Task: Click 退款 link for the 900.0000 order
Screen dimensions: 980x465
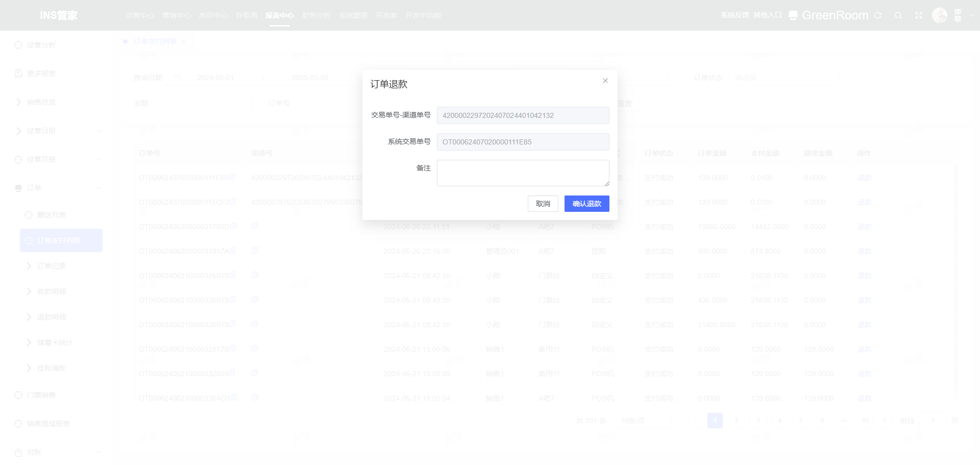Action: tap(865, 251)
